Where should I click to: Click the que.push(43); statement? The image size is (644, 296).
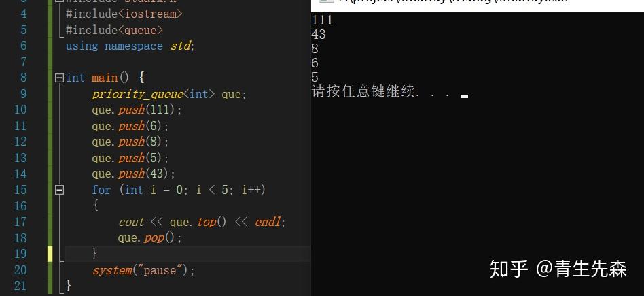click(133, 174)
